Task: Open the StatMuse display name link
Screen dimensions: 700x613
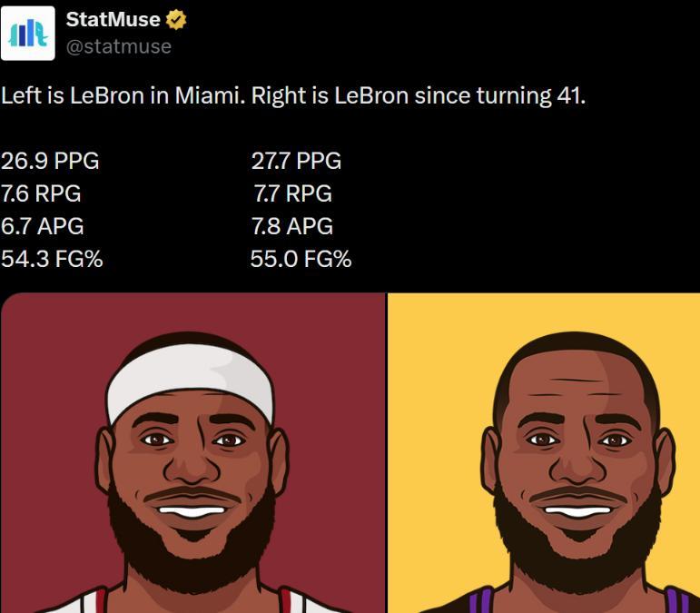Action: pyautogui.click(x=113, y=19)
